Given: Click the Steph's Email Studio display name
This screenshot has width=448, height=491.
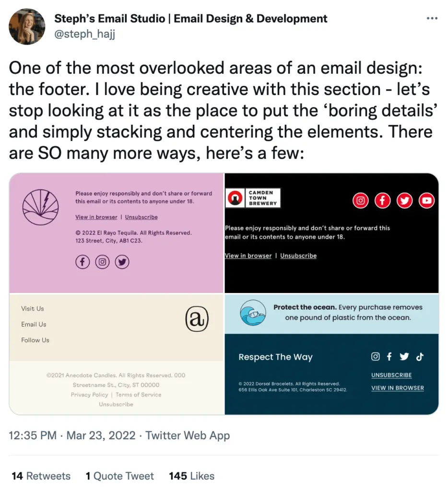Looking at the screenshot, I should point(191,19).
